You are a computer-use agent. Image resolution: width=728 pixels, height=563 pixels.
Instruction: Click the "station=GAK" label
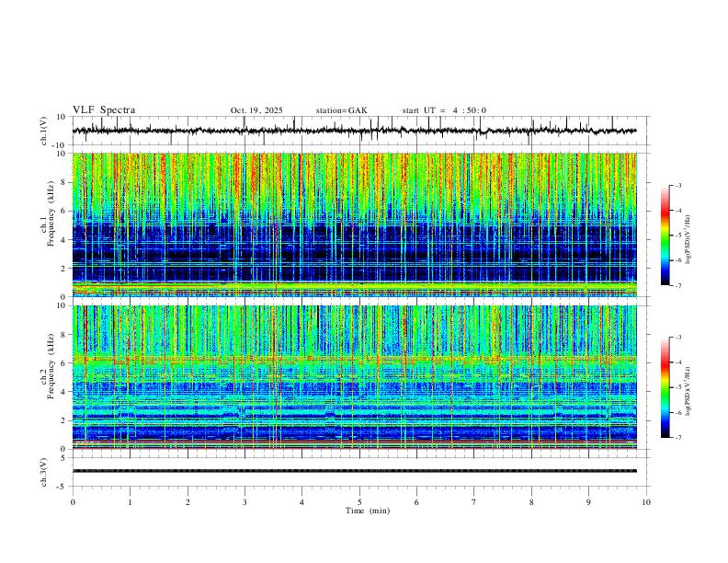point(341,110)
